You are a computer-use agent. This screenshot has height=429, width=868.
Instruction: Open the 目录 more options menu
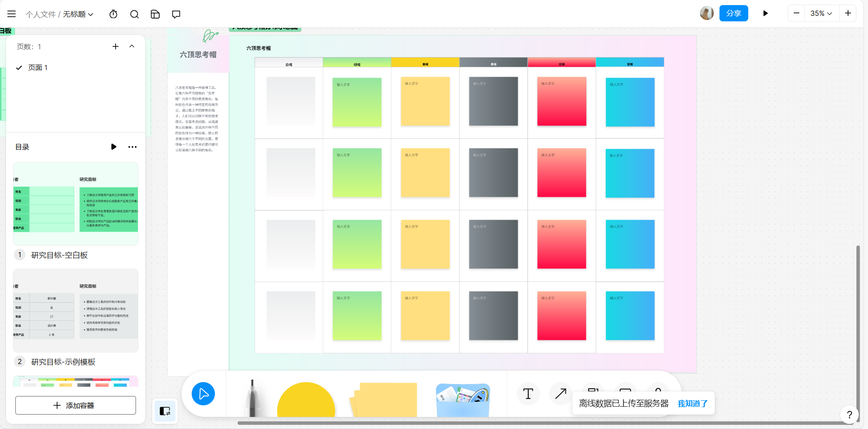pos(132,147)
